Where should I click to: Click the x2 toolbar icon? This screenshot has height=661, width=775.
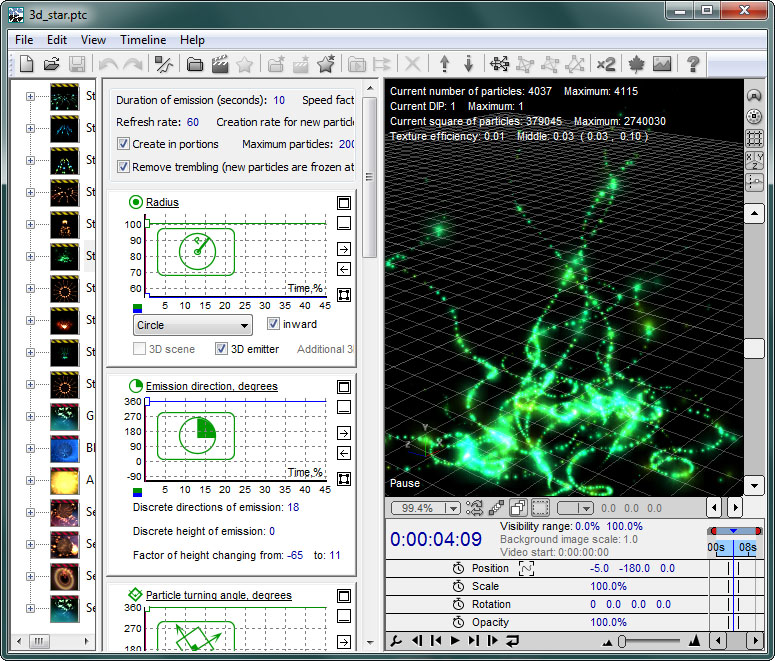(606, 65)
